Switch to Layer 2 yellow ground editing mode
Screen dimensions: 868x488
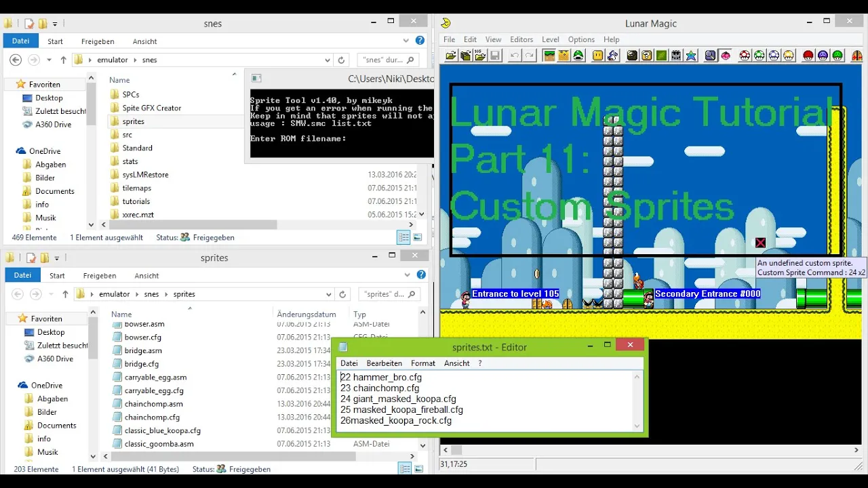[x=564, y=56]
